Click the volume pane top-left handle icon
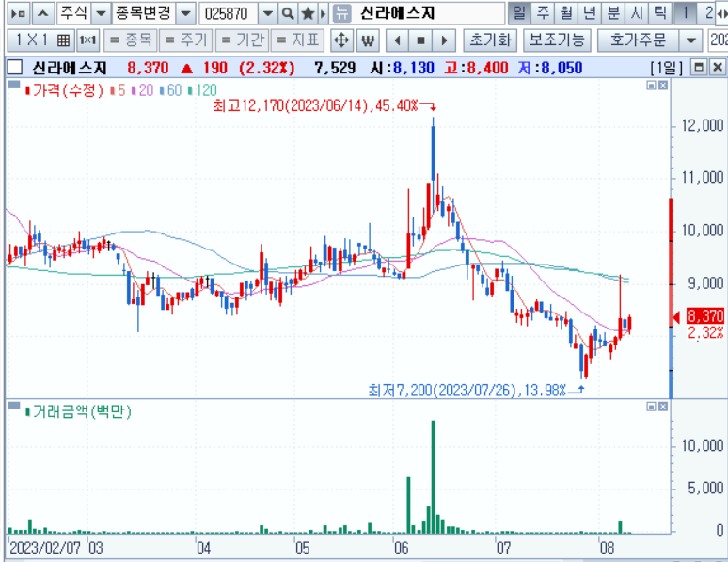Viewport: 728px width, 562px height. (x=14, y=406)
